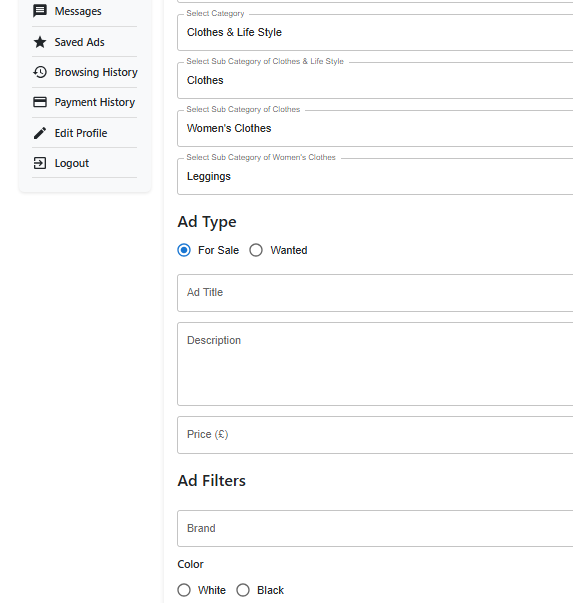The width and height of the screenshot is (573, 603).
Task: Click the Logout exit icon
Action: pos(40,163)
